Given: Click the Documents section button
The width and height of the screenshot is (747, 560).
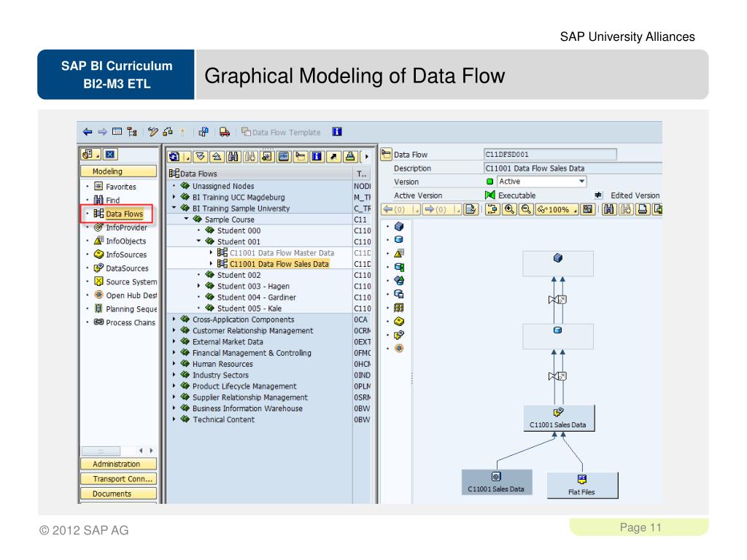Looking at the screenshot, I should pyautogui.click(x=119, y=494).
